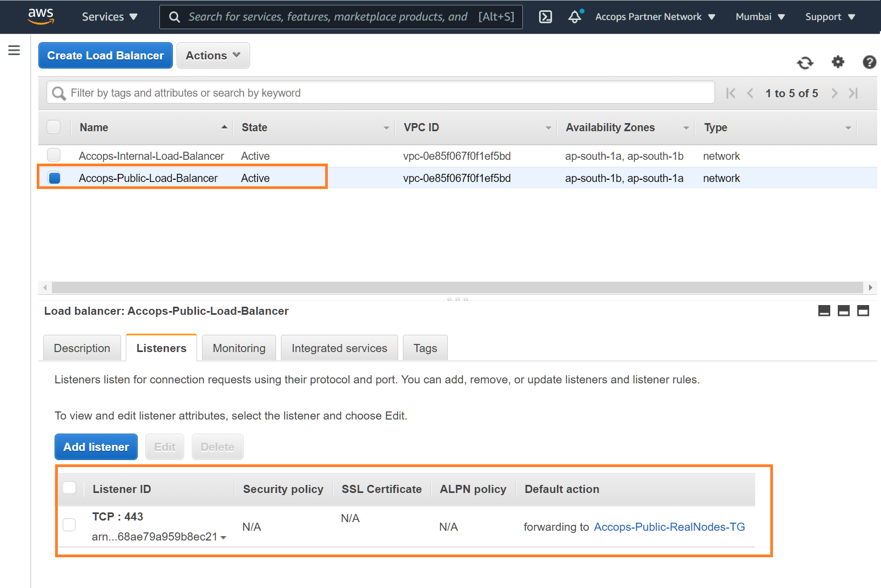Image resolution: width=881 pixels, height=588 pixels.
Task: Click the disabled Delete listener button
Action: pyautogui.click(x=218, y=447)
